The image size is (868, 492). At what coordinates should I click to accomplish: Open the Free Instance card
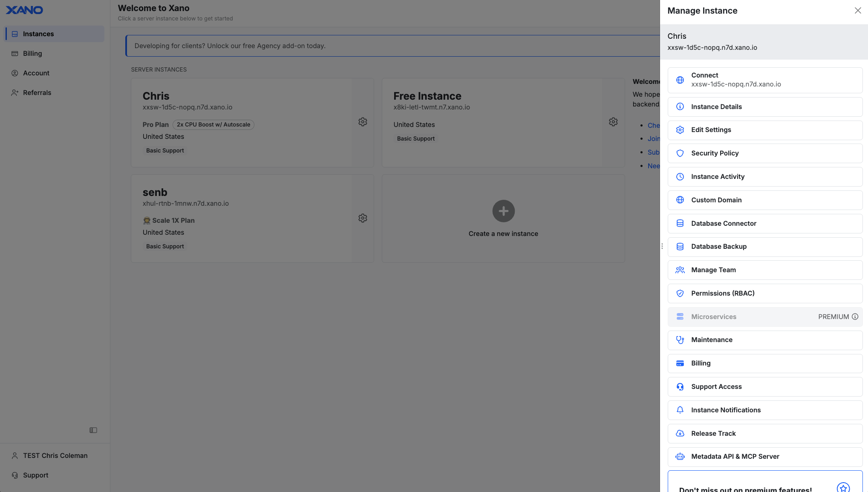pyautogui.click(x=503, y=123)
